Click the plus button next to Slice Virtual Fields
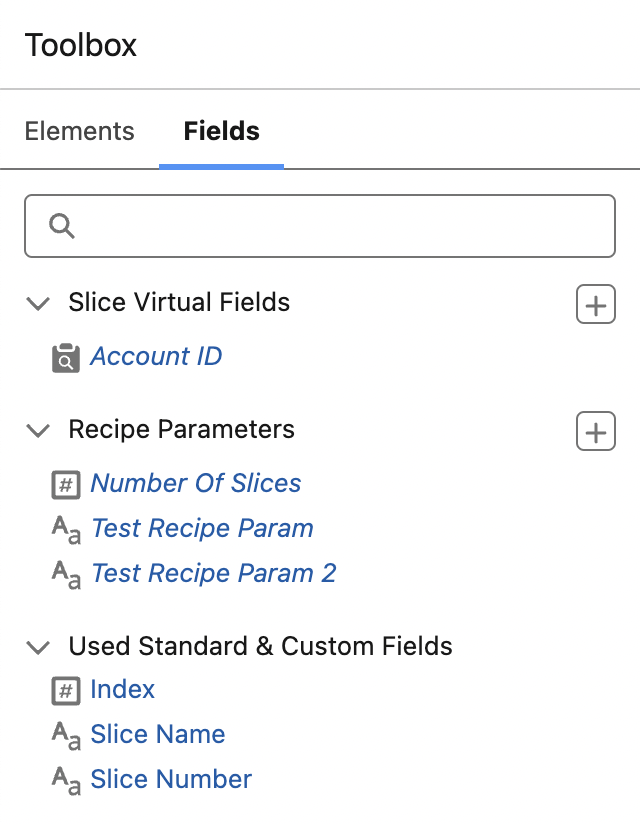 595,304
